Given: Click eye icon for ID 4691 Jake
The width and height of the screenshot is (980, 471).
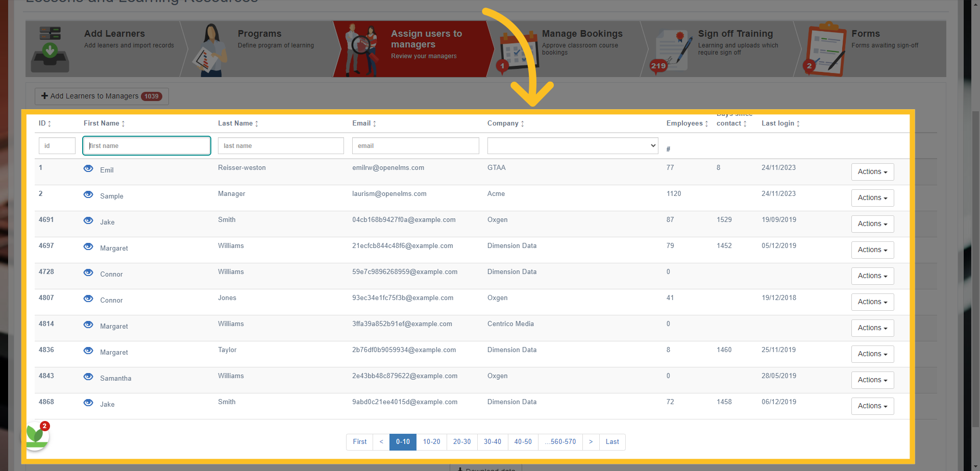Looking at the screenshot, I should [88, 220].
